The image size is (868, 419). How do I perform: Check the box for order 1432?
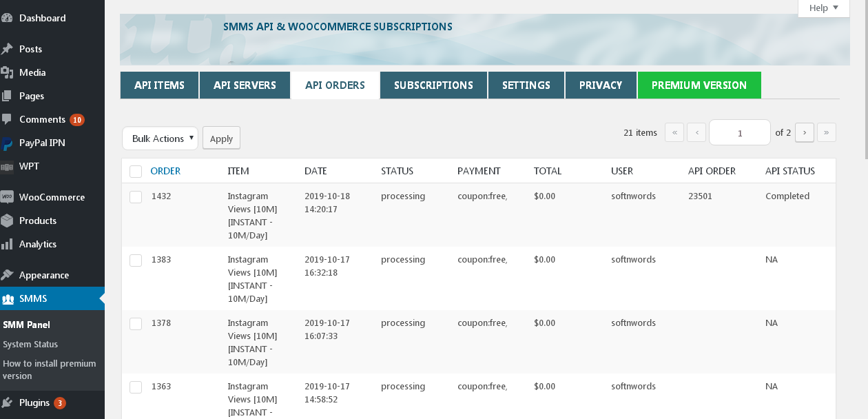(x=136, y=197)
